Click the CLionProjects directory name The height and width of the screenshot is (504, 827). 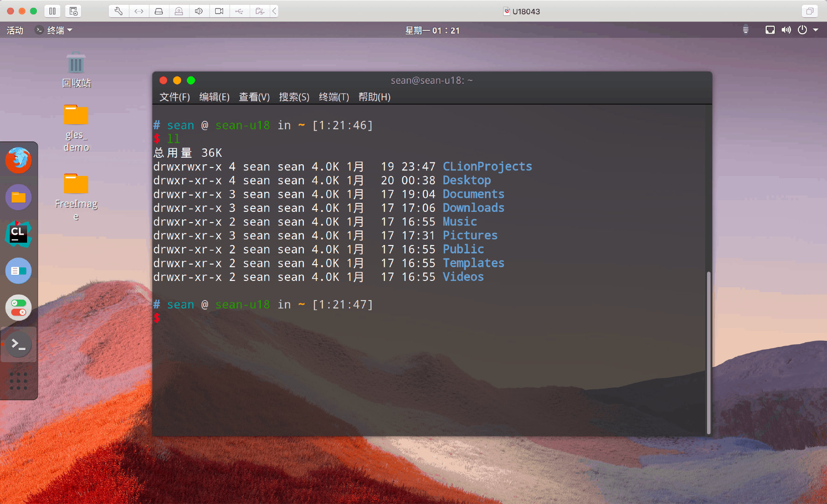pyautogui.click(x=487, y=167)
